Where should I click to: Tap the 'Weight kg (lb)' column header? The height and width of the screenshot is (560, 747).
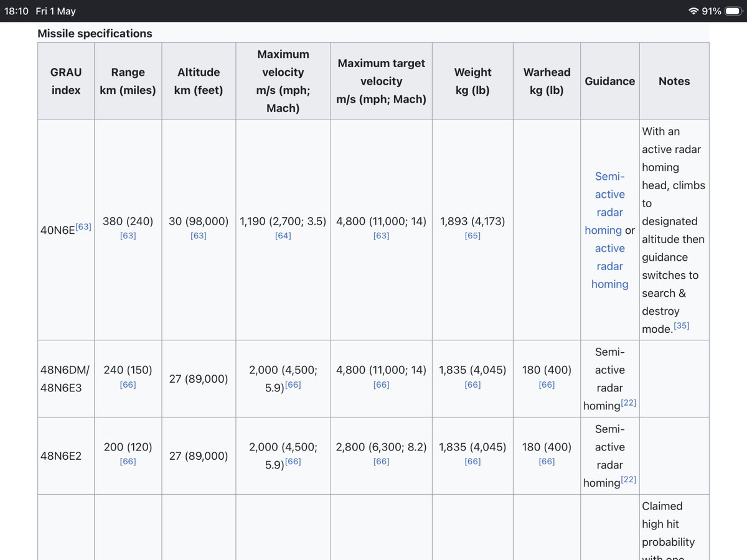(472, 81)
